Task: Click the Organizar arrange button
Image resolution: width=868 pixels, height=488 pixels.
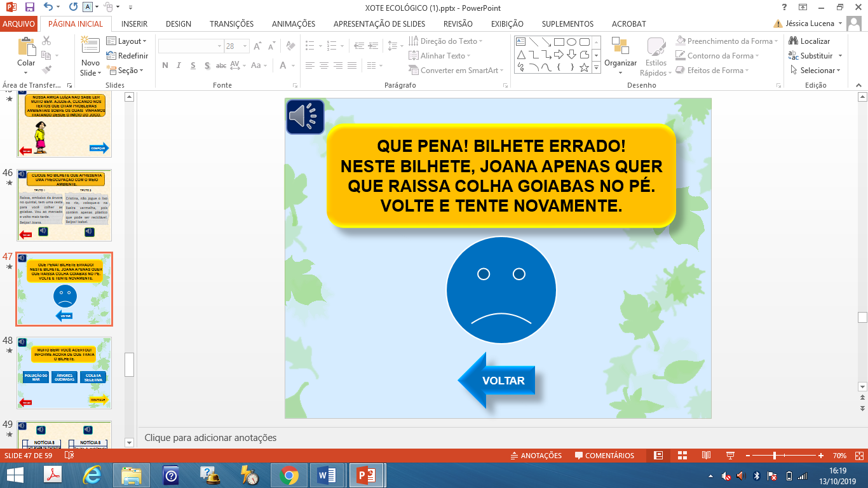Action: [620, 56]
